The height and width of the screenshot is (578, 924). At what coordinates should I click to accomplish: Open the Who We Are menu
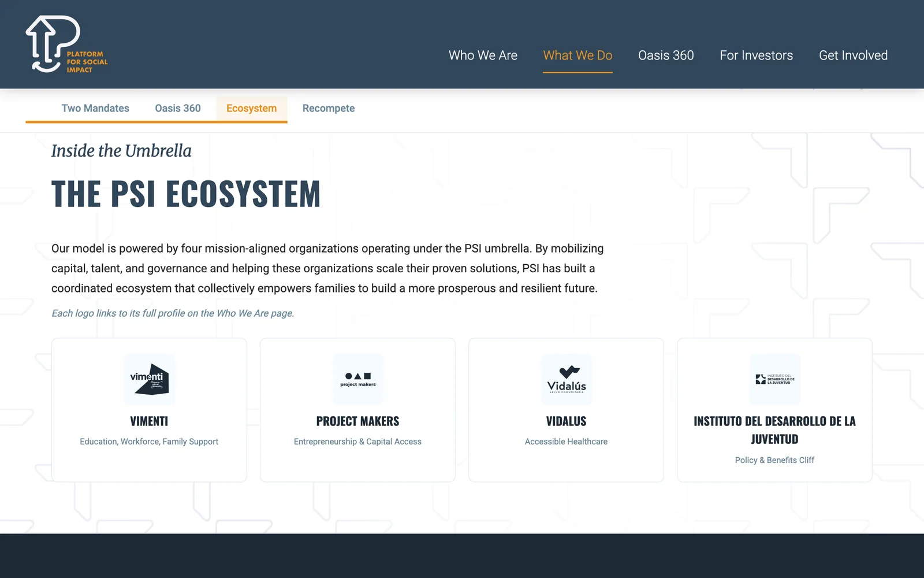483,55
